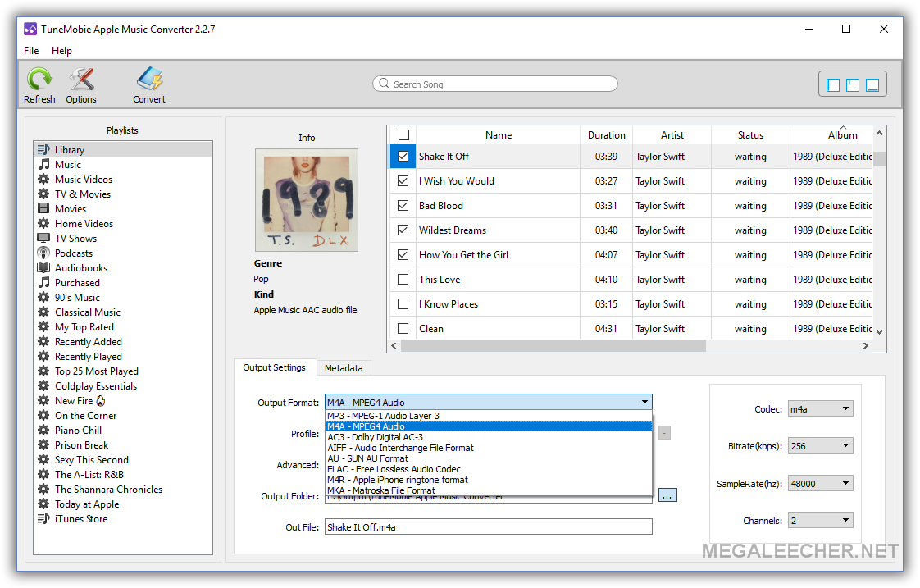This screenshot has width=920, height=588.
Task: Select the Library playlist icon
Action: [43, 149]
